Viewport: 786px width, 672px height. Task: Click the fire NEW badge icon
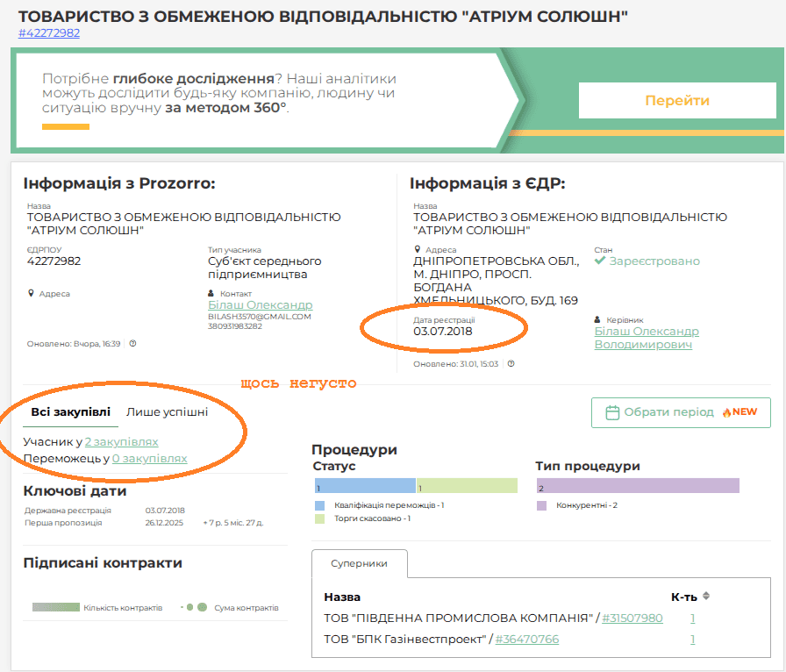[x=726, y=412]
